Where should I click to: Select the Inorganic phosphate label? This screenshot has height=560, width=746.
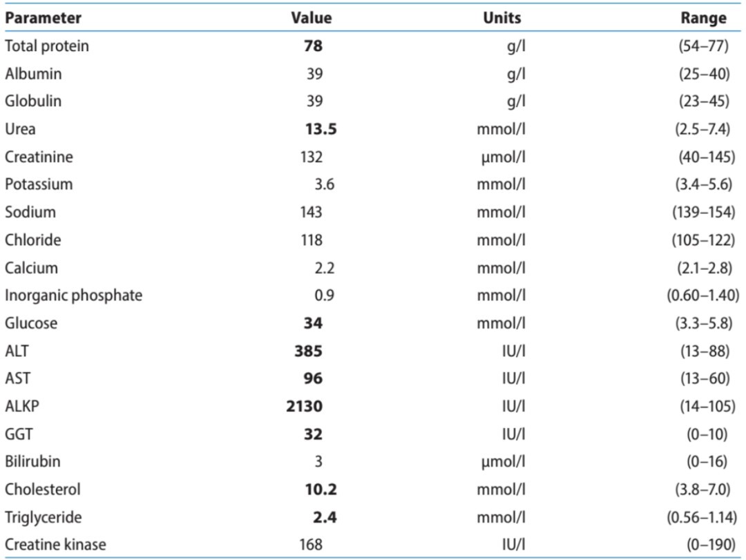[x=73, y=296]
